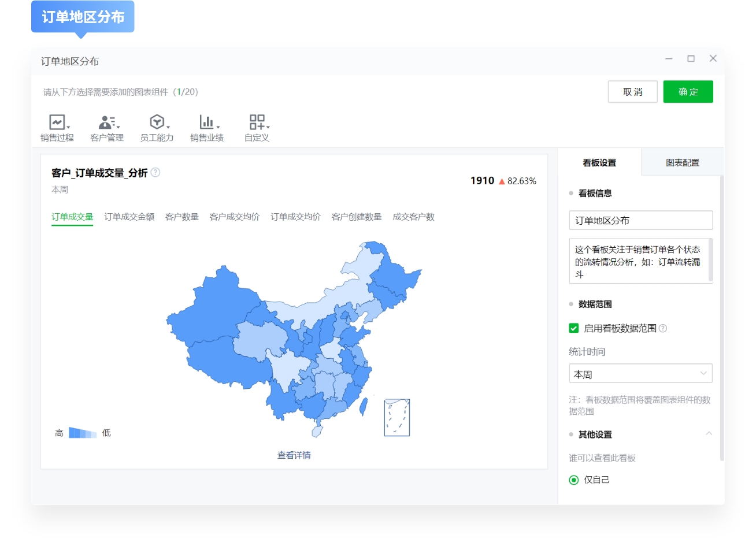
Task: Enable the 启用看板数据范围 checkbox
Action: [x=573, y=328]
